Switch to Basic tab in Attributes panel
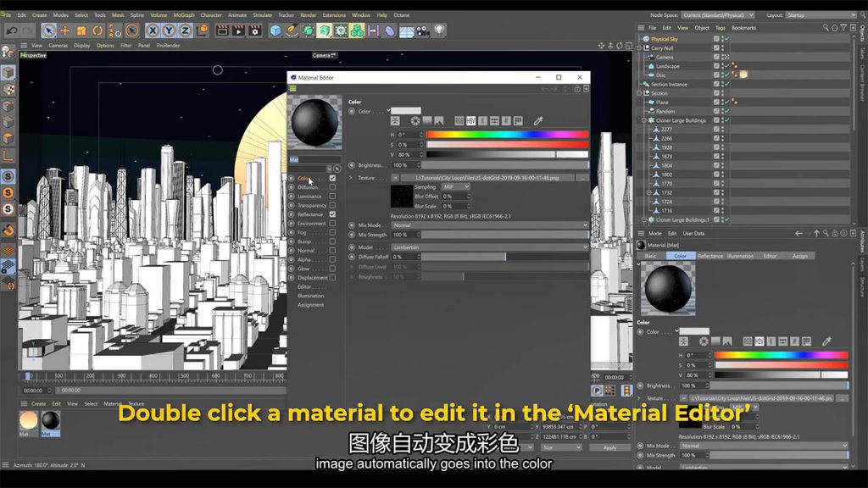The width and height of the screenshot is (868, 488). pyautogui.click(x=651, y=256)
